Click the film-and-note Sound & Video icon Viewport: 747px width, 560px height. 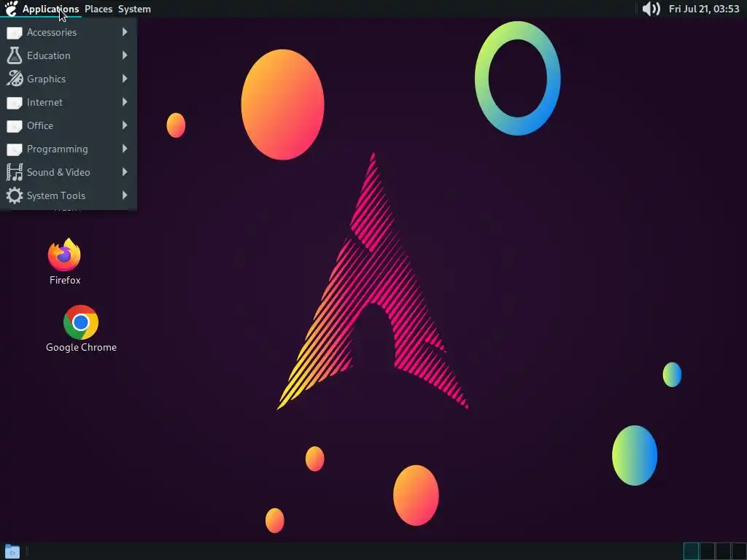click(15, 172)
